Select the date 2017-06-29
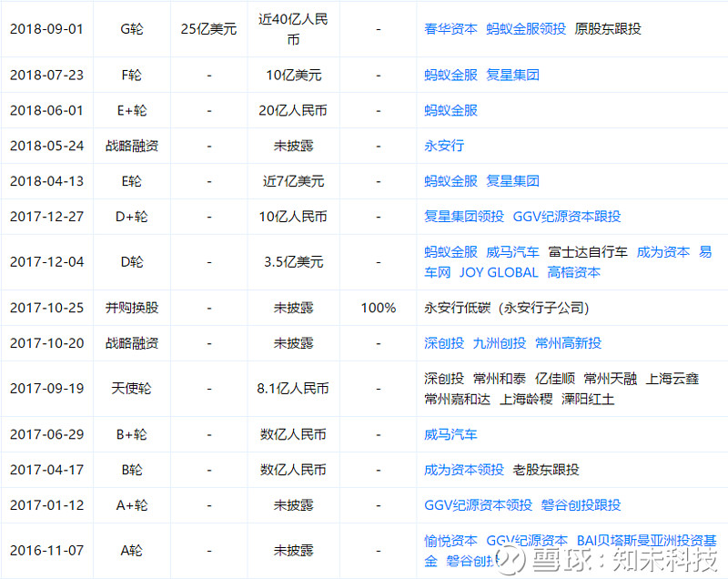Viewport: 728px width, 579px height. click(x=46, y=434)
